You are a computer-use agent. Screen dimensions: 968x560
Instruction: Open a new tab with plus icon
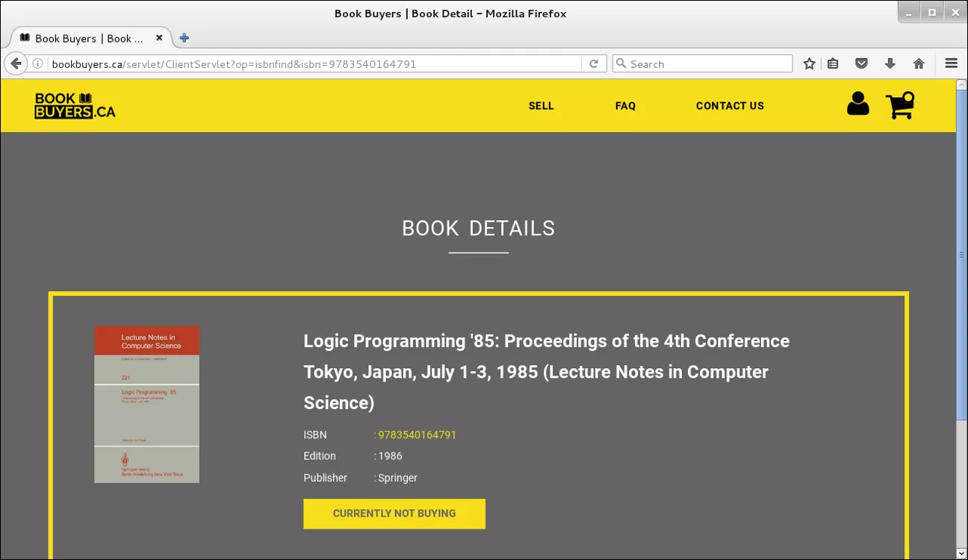pos(184,38)
